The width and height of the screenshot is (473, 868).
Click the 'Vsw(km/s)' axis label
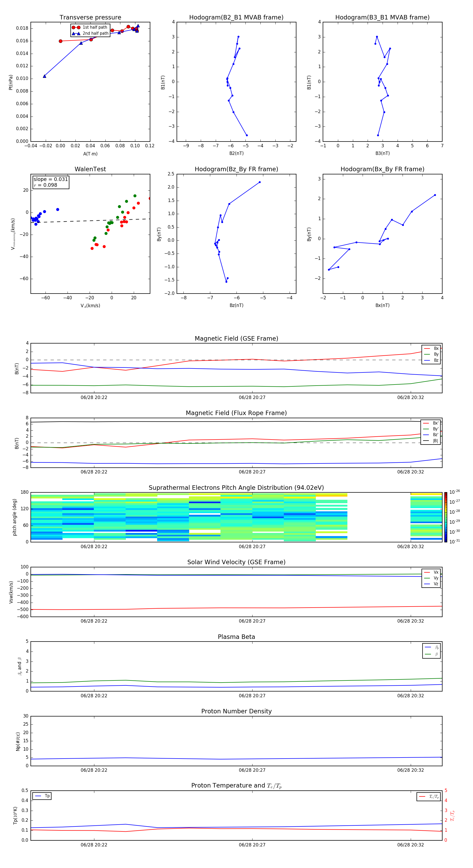point(11,592)
